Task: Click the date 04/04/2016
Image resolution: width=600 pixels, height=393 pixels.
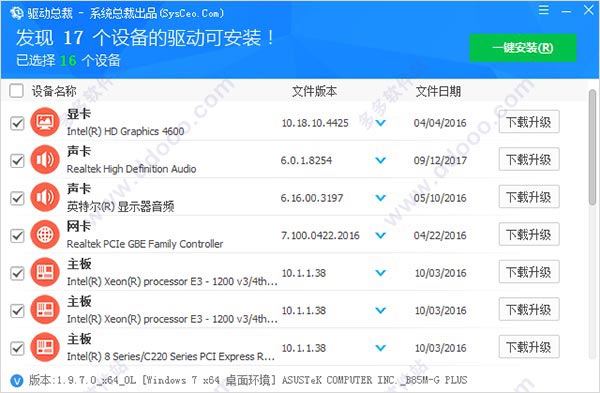Action: [440, 123]
